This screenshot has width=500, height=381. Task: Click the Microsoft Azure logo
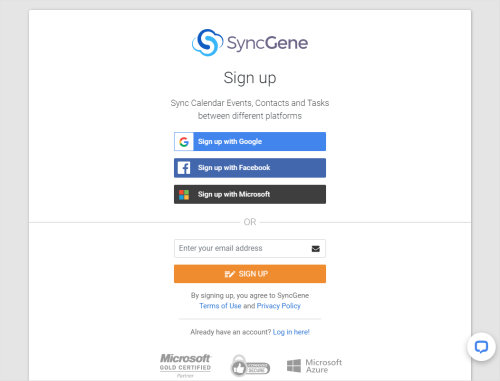[x=314, y=366]
